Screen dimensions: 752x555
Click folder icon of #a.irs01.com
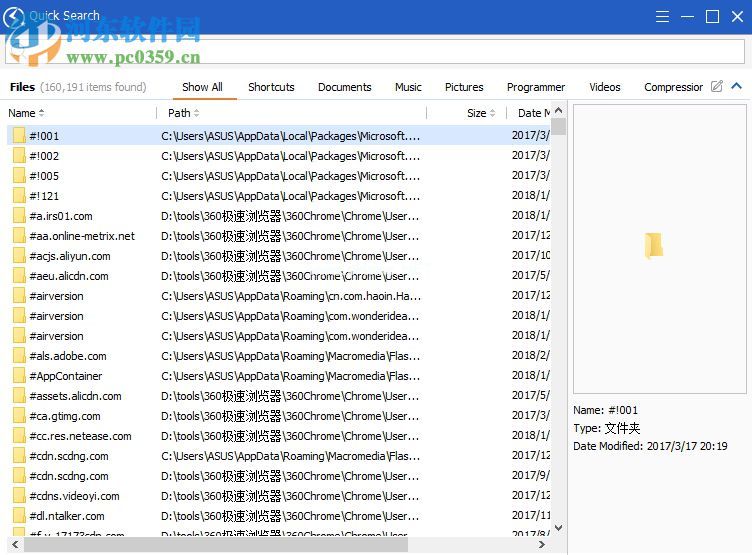[x=19, y=216]
